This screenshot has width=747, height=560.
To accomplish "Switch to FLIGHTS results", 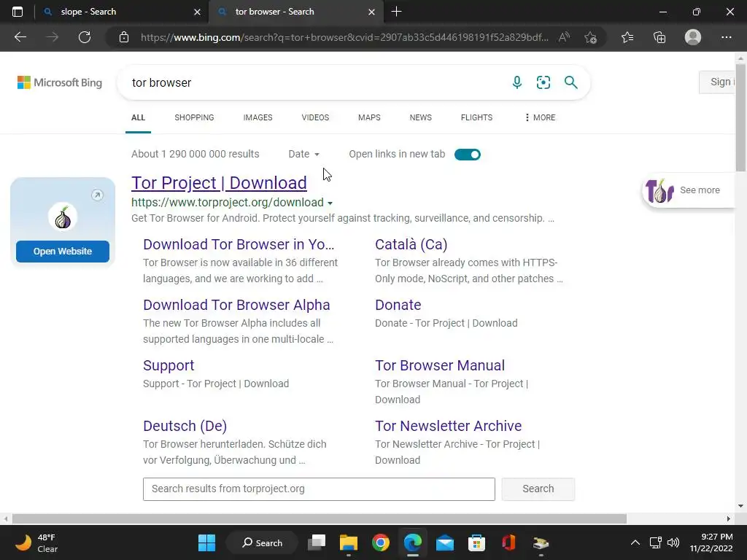I will tap(476, 117).
